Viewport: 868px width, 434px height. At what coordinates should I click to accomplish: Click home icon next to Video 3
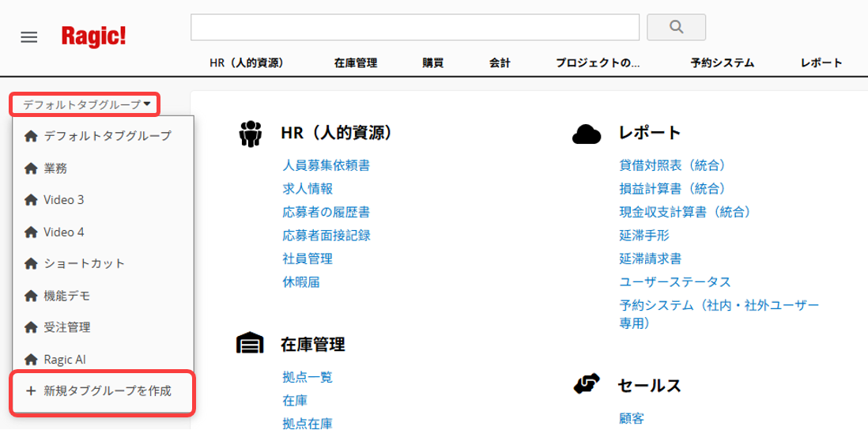[31, 200]
